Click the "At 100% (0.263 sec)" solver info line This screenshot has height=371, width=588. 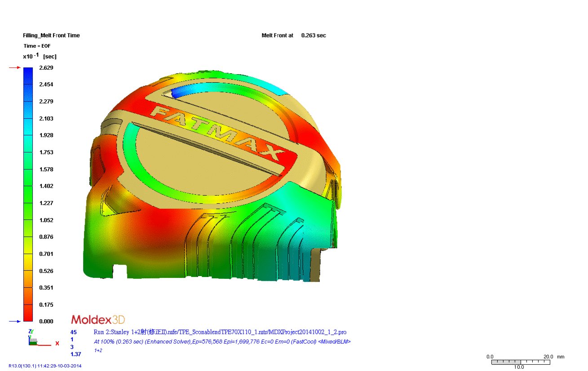click(222, 342)
